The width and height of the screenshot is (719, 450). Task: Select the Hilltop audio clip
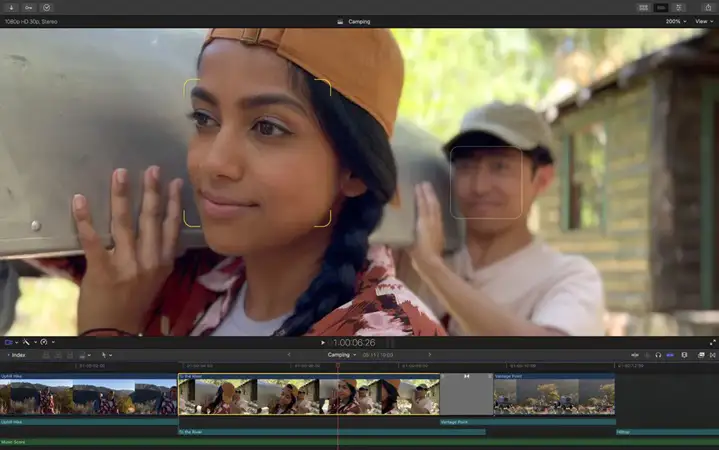[668, 432]
